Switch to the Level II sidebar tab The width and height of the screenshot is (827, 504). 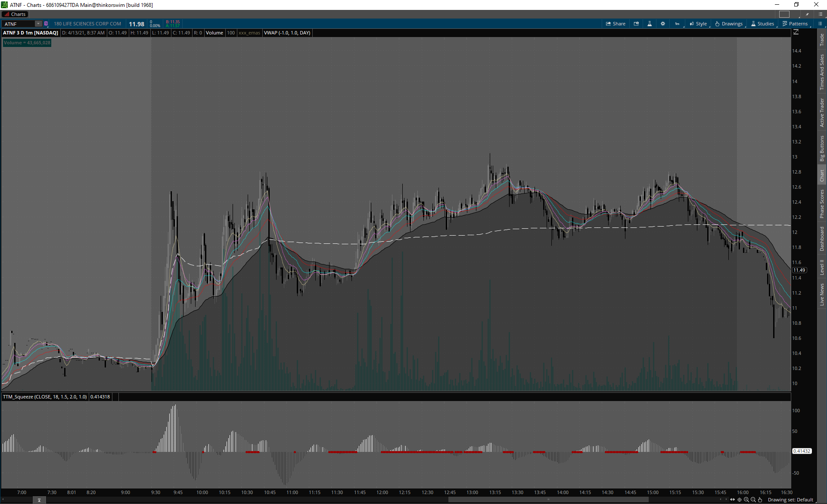pos(822,267)
